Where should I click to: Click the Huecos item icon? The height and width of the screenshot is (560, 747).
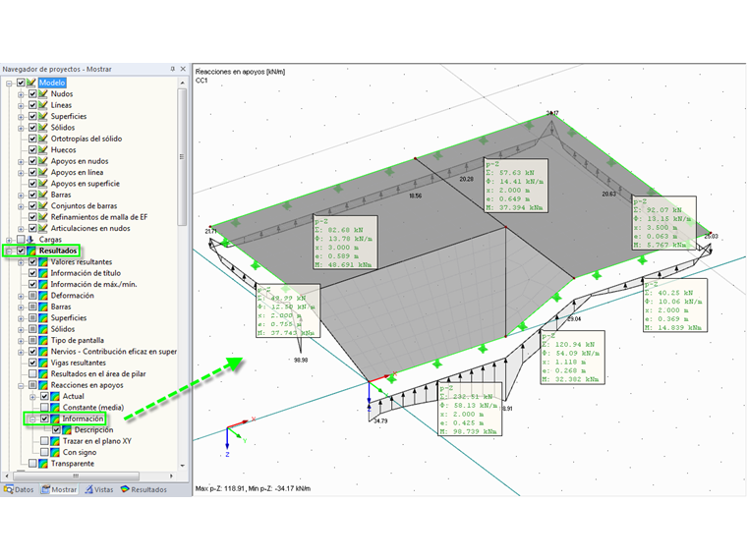click(43, 150)
